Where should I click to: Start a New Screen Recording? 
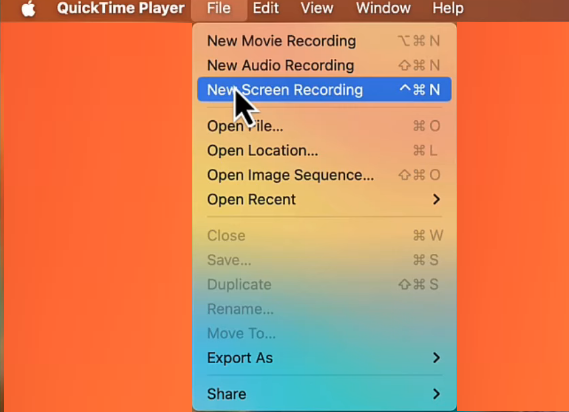tap(324, 90)
